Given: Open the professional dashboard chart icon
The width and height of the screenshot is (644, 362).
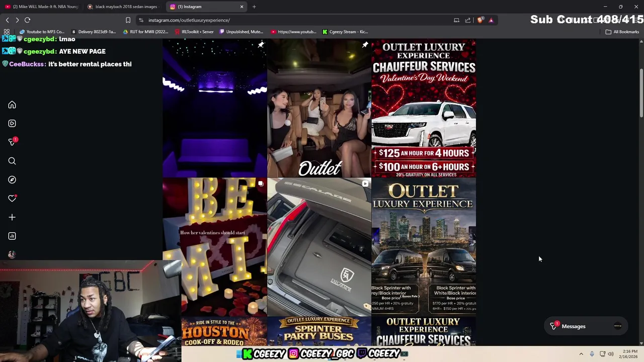Looking at the screenshot, I should [12, 236].
